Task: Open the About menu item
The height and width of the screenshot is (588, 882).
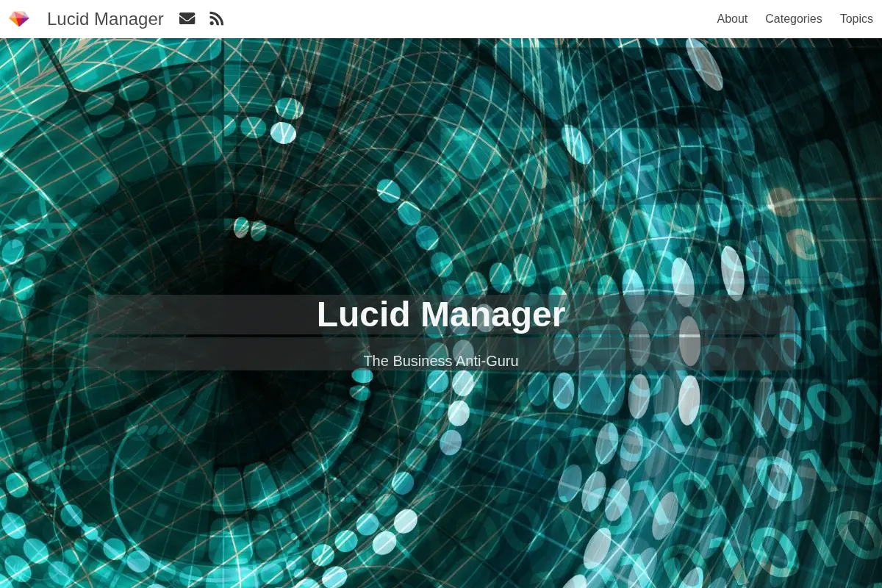Action: coord(732,19)
